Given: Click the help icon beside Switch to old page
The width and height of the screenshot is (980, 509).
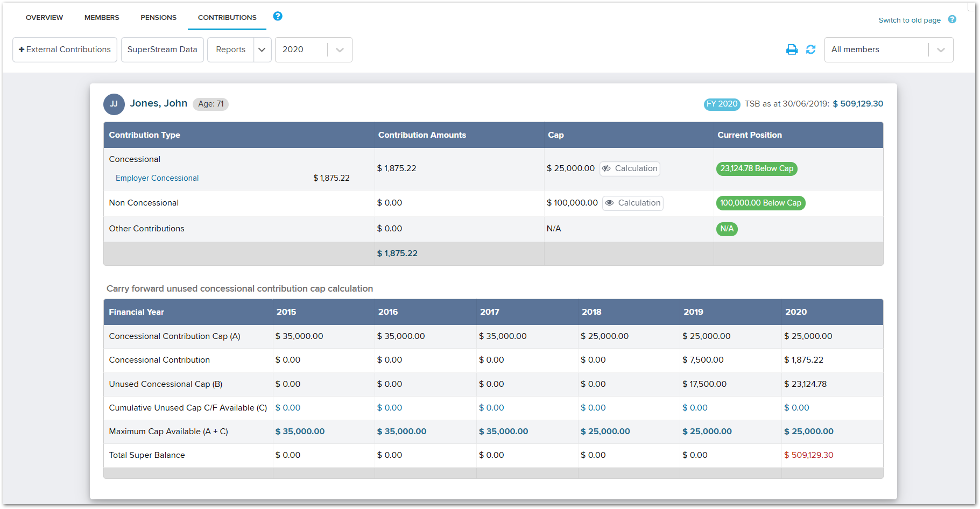Looking at the screenshot, I should tap(951, 19).
